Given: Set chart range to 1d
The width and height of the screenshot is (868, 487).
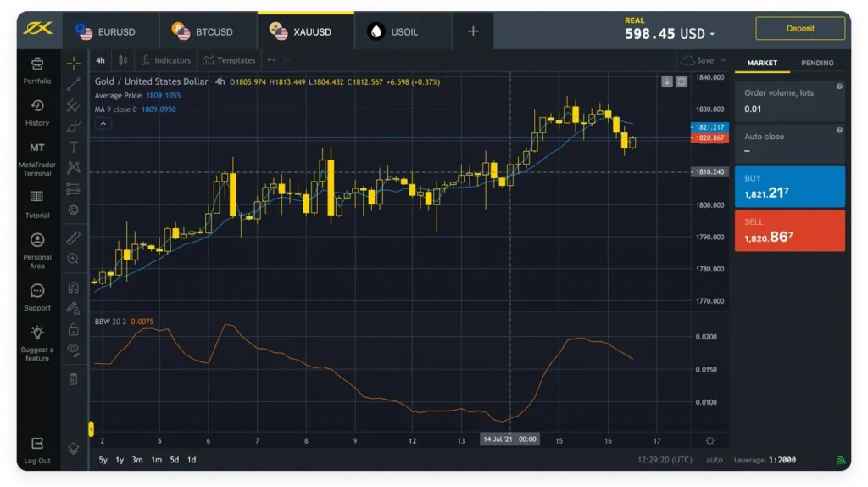Looking at the screenshot, I should tap(192, 460).
